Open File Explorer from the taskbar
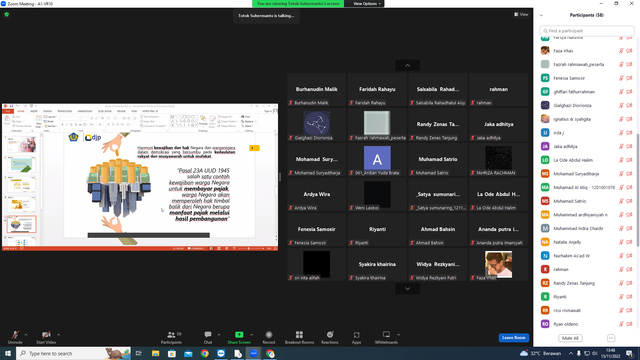Viewport: 640px width, 360px height. coord(156,353)
